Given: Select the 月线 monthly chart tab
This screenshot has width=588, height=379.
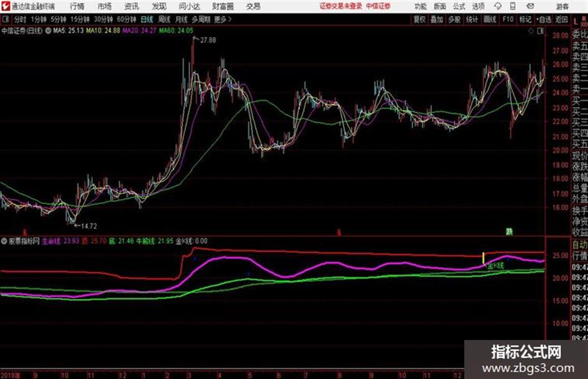Looking at the screenshot, I should tap(182, 19).
